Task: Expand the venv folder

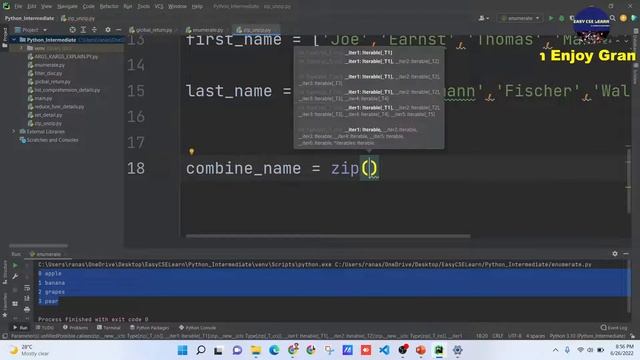Action: click(x=22, y=48)
